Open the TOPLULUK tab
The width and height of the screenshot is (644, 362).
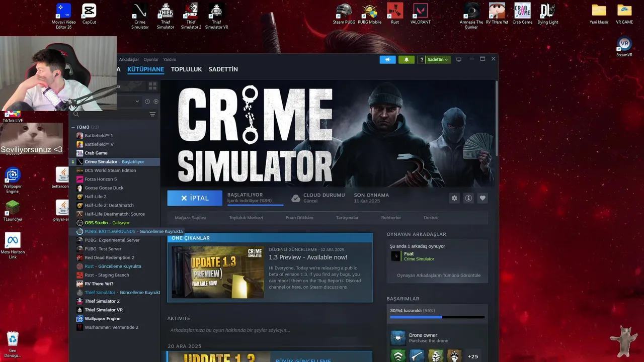coord(186,69)
